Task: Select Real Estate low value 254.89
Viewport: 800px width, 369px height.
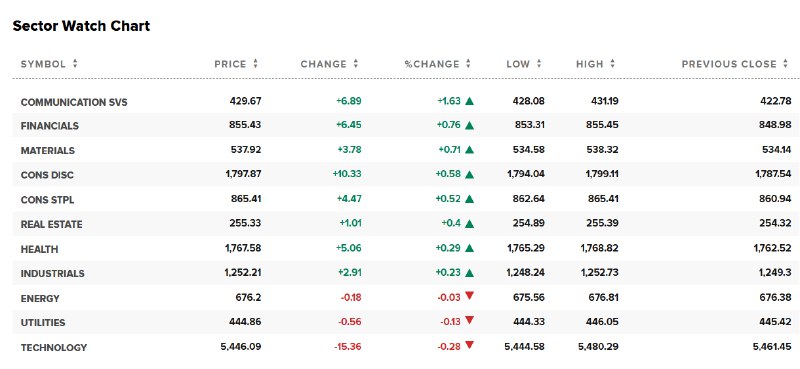Action: [x=529, y=223]
